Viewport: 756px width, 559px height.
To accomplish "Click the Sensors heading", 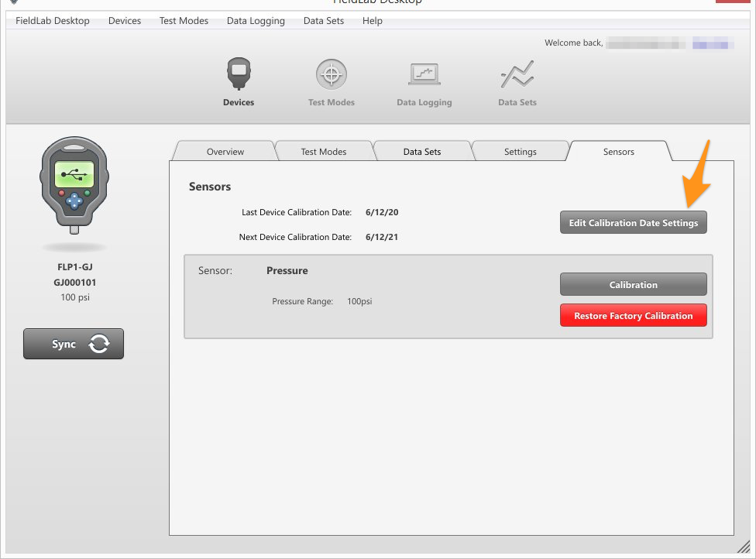I will [x=210, y=187].
